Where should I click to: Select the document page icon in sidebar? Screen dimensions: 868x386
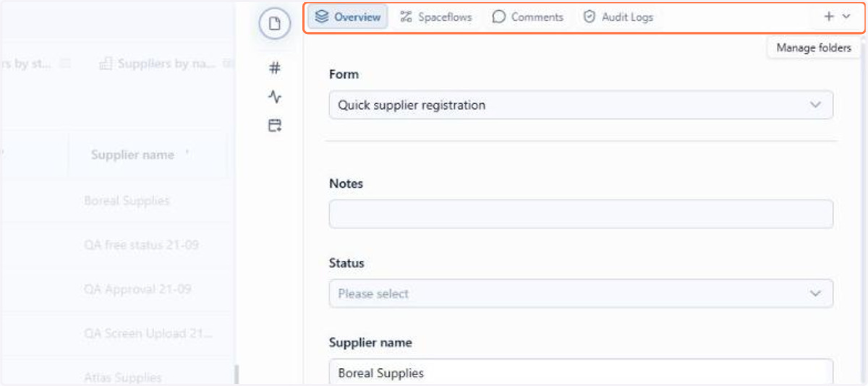[x=275, y=24]
